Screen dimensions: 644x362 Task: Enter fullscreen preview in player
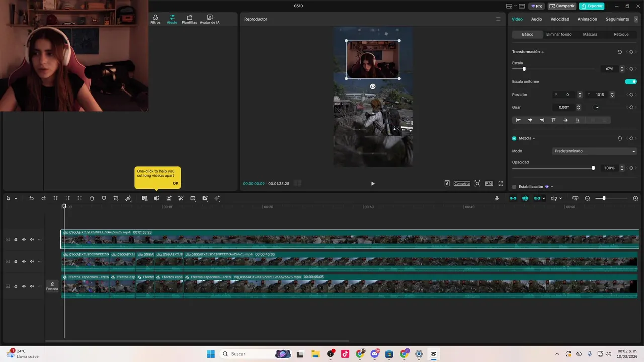click(501, 184)
